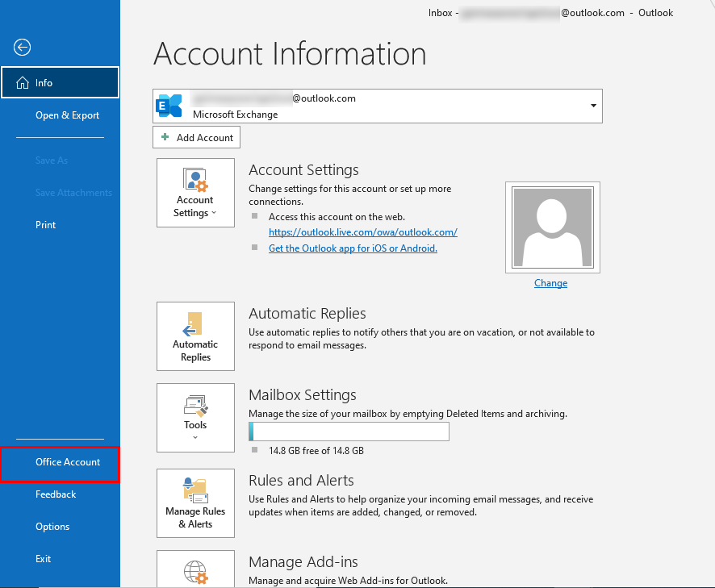The image size is (715, 588).
Task: Open Office Account page
Action: click(x=61, y=465)
